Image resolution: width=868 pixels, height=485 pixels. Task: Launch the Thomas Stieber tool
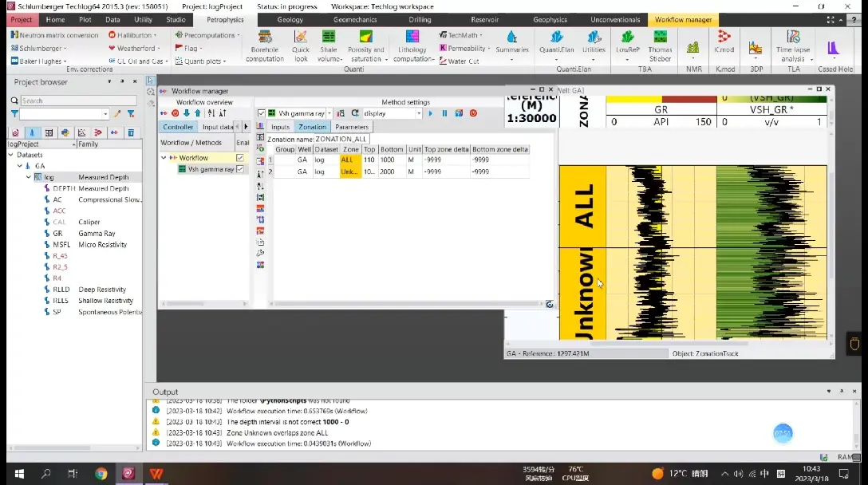click(660, 46)
